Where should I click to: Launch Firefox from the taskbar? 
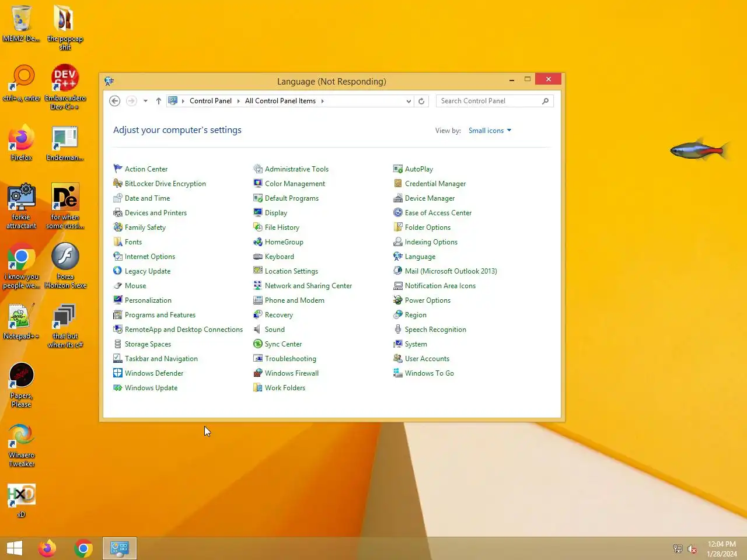47,548
